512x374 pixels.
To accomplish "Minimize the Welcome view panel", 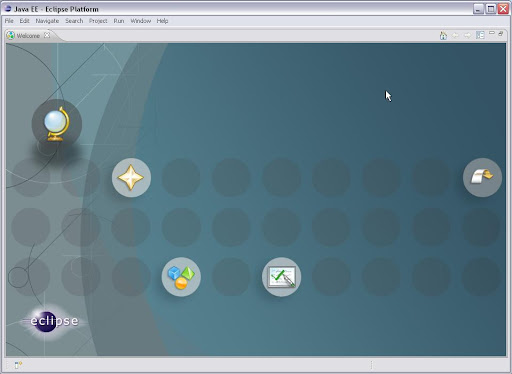I will pos(492,33).
